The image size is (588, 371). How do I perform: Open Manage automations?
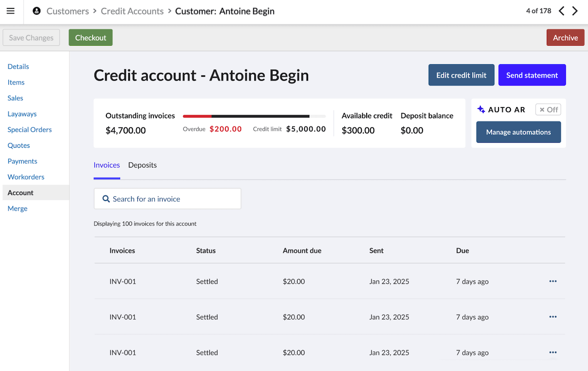pos(518,132)
